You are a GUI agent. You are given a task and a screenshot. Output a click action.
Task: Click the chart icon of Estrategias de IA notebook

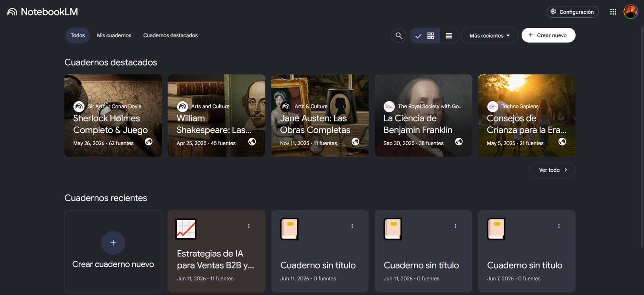click(186, 229)
